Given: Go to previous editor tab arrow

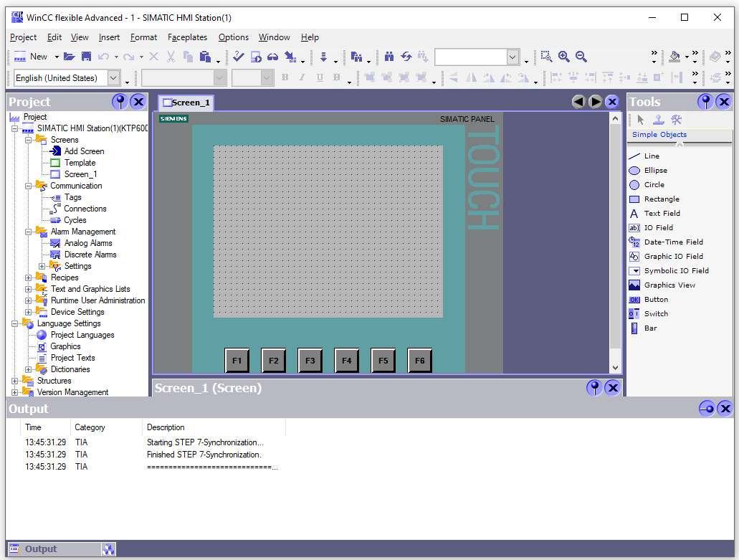Looking at the screenshot, I should coord(578,102).
